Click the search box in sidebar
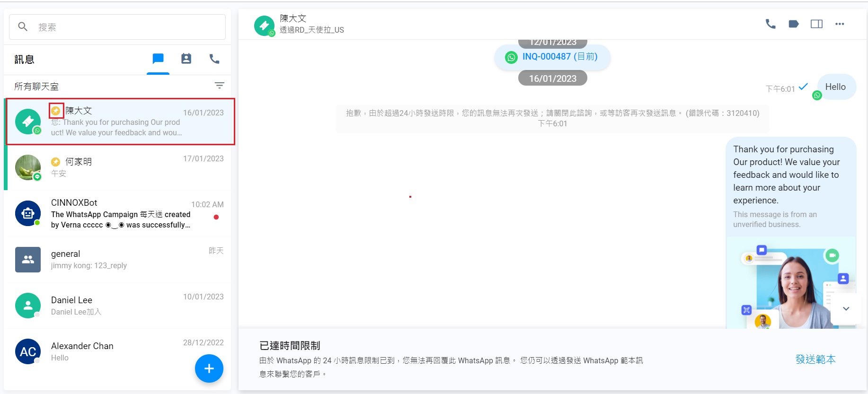 [117, 27]
